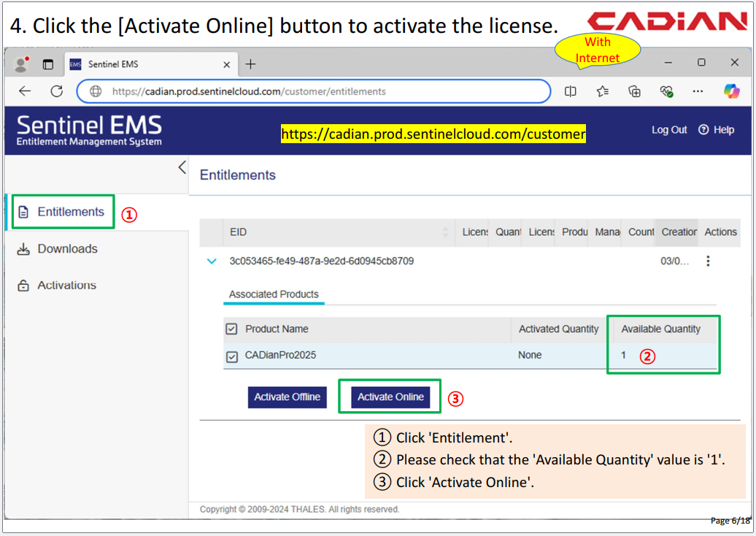Click the Activate Online button
This screenshot has width=756, height=536.
[x=390, y=397]
